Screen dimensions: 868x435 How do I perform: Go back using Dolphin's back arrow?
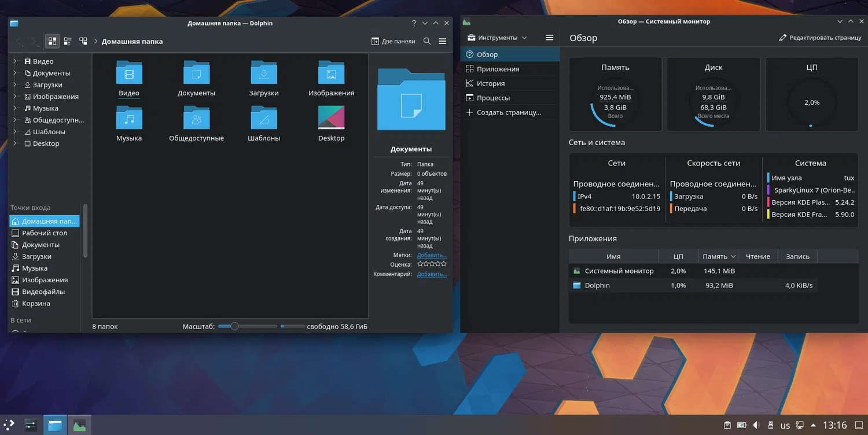(x=19, y=41)
